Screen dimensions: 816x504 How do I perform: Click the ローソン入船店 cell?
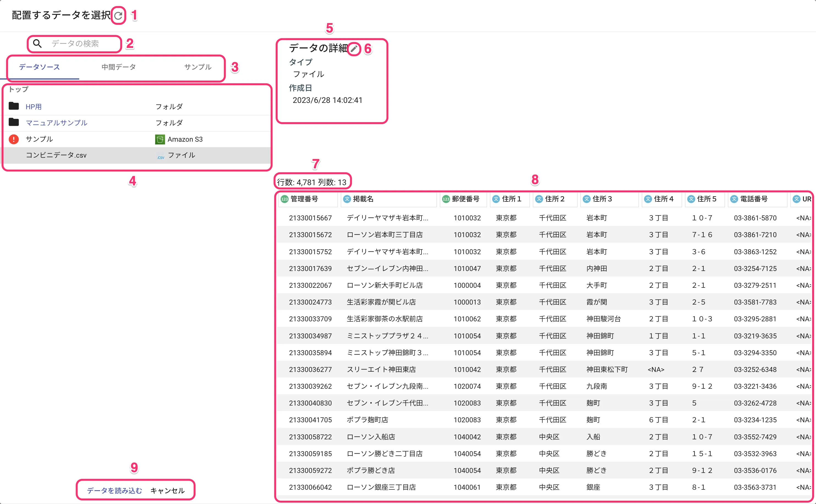[x=371, y=437]
